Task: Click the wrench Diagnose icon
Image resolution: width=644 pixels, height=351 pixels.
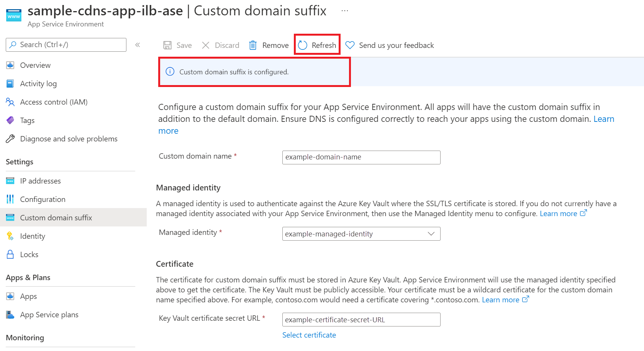Action: pyautogui.click(x=10, y=139)
